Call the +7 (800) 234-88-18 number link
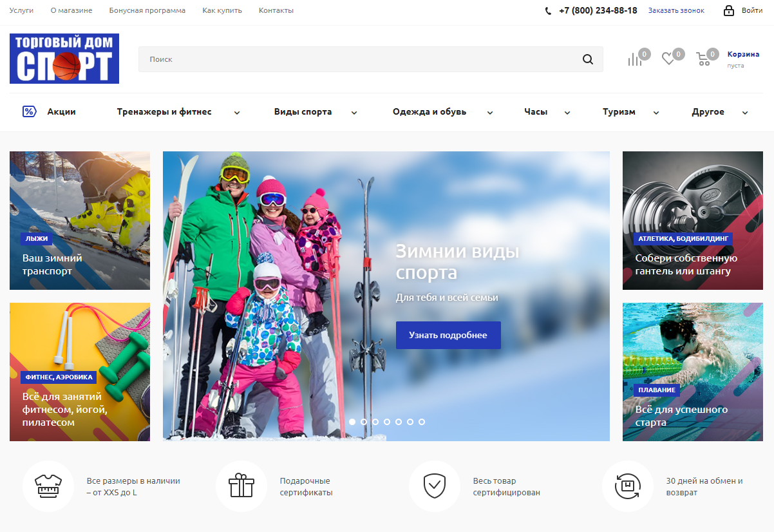This screenshot has height=532, width=774. coord(598,10)
